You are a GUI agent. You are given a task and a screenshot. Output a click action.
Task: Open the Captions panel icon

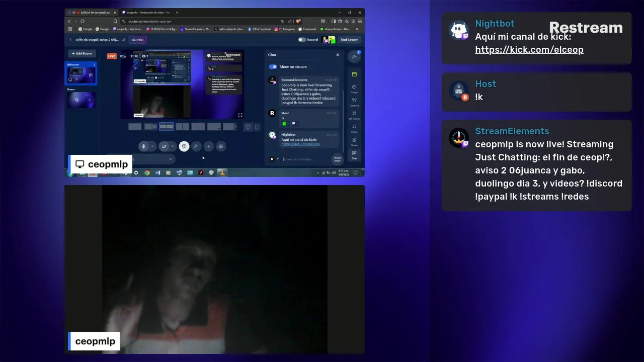point(354,102)
